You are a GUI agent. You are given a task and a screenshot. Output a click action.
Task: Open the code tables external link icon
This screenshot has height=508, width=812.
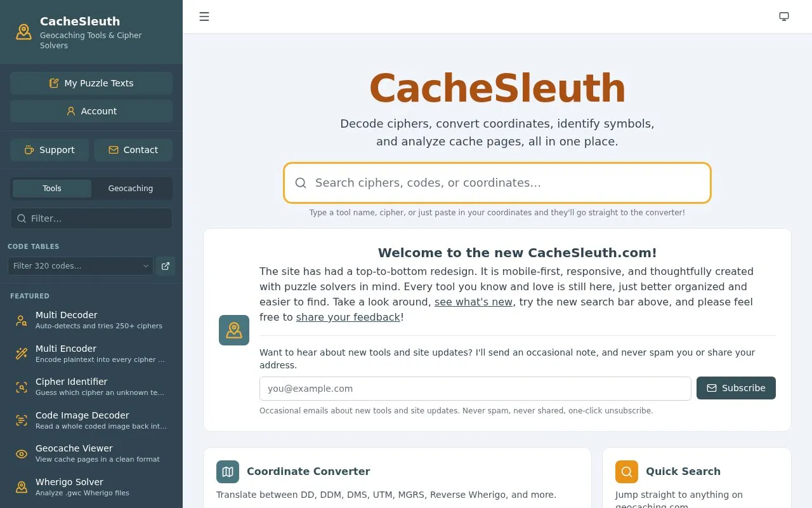(x=166, y=266)
